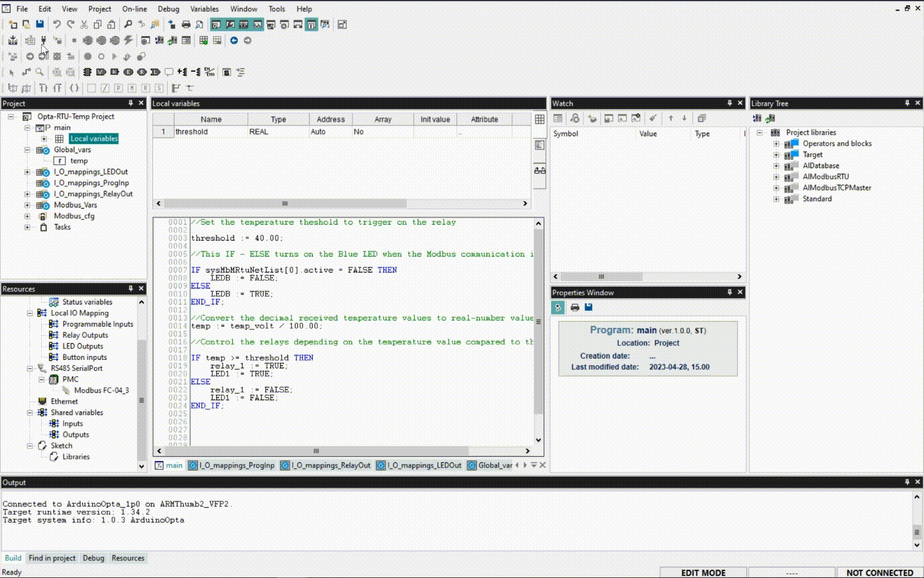924x578 pixels.
Task: Open the Debug tab in Output panel
Action: (x=93, y=558)
